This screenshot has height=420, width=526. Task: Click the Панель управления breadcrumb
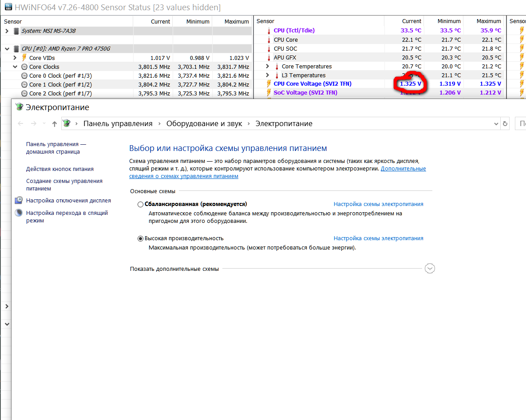pos(118,123)
